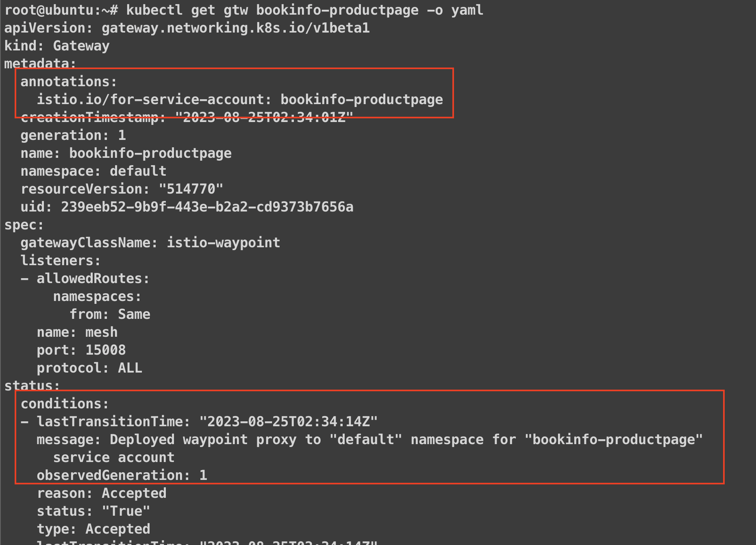Click the gatewayClassName istio-waypoint line
The width and height of the screenshot is (756, 545).
[x=150, y=242]
